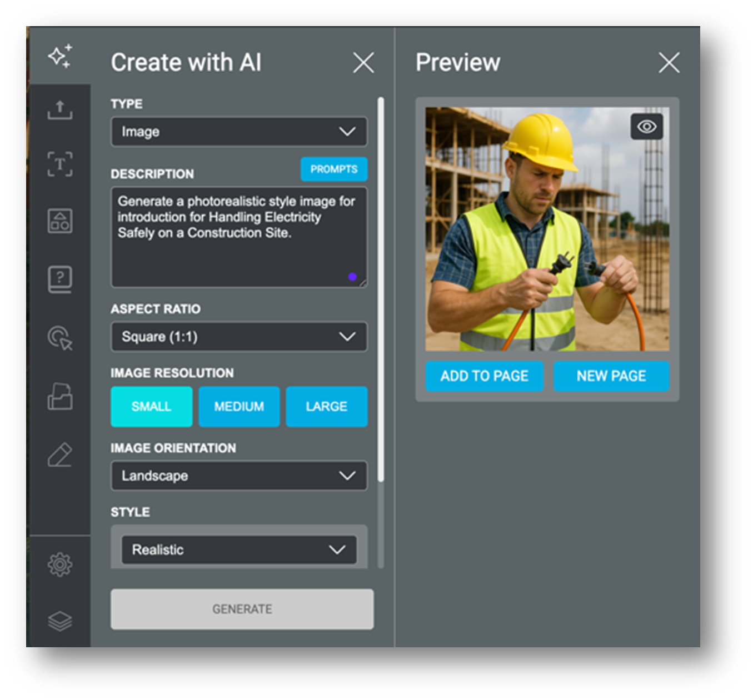Enable LARGE image resolution
This screenshot has width=753, height=700.
pyautogui.click(x=326, y=406)
